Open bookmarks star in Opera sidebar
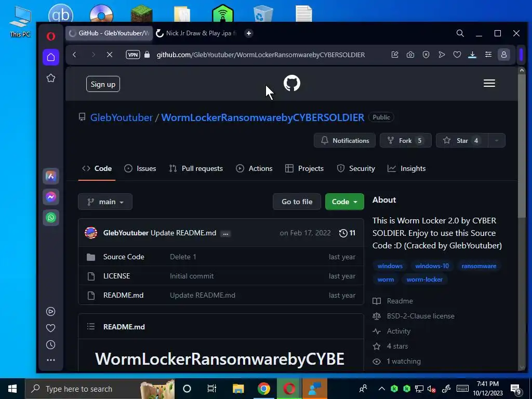The image size is (532, 399). (51, 78)
